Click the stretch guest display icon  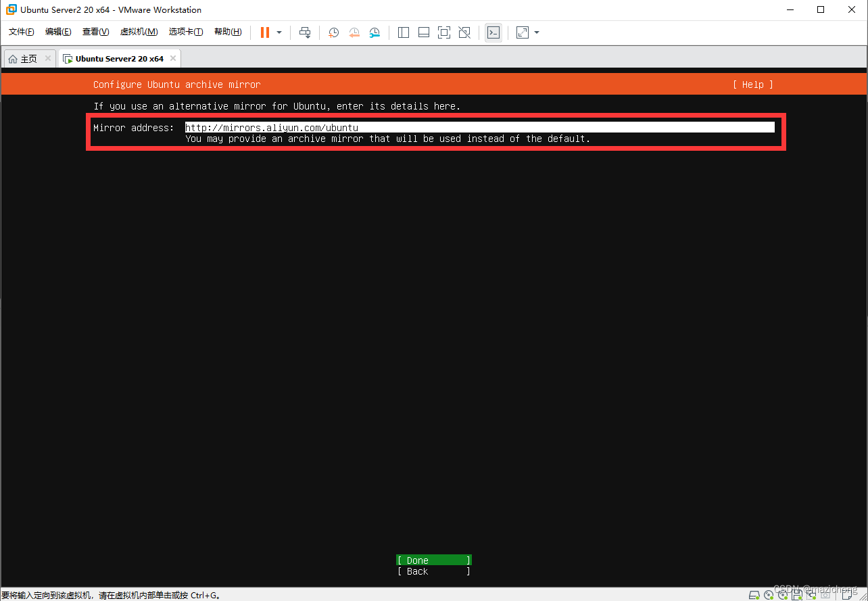523,32
